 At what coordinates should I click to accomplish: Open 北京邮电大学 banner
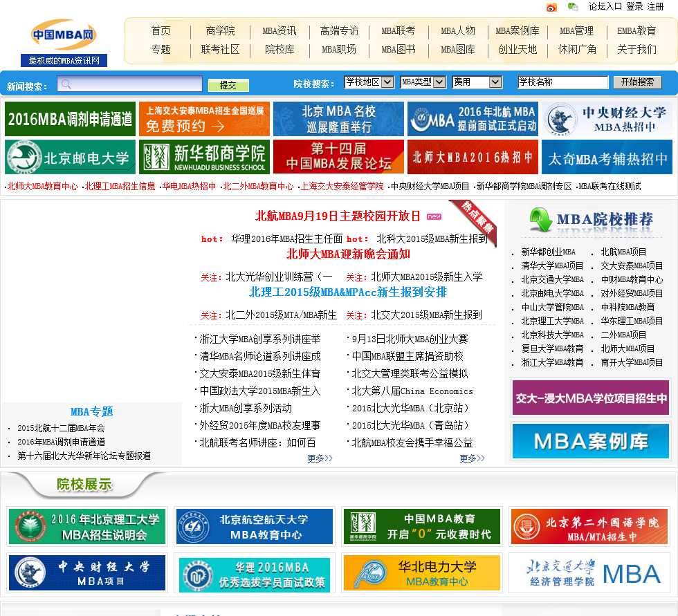pos(70,157)
